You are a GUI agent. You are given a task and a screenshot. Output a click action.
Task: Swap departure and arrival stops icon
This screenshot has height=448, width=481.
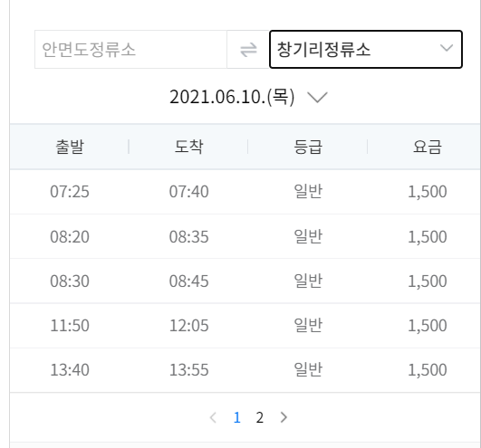point(248,50)
